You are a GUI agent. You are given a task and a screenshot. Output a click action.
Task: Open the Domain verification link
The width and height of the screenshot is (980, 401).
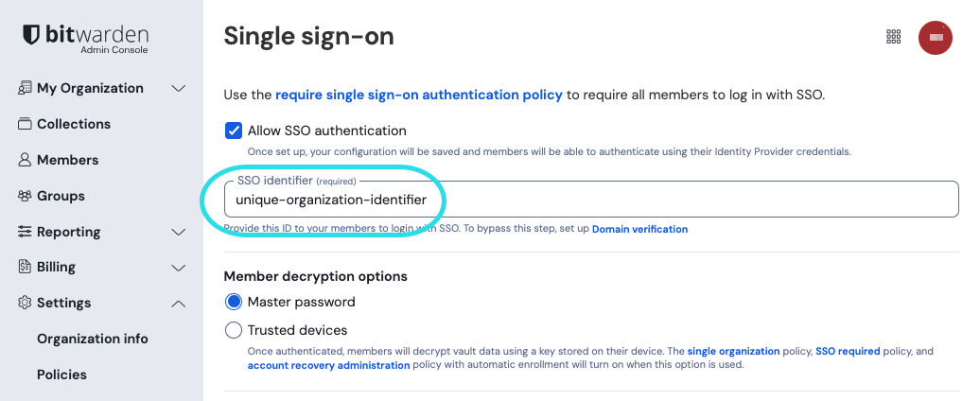tap(639, 229)
